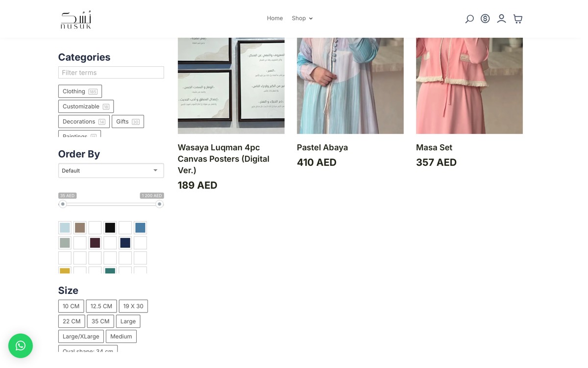Screen dimensions: 588x368
Task: Toggle the 12.5 CM size filter
Action: click(x=101, y=306)
